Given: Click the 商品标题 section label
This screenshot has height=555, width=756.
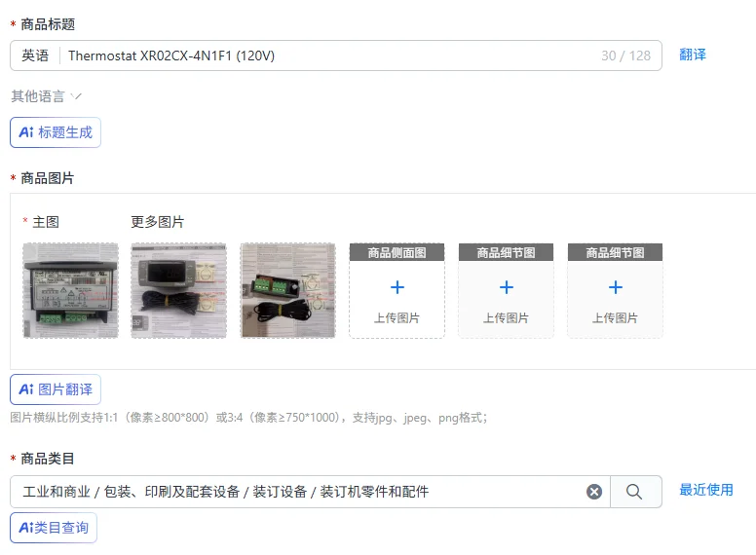Looking at the screenshot, I should tap(48, 24).
